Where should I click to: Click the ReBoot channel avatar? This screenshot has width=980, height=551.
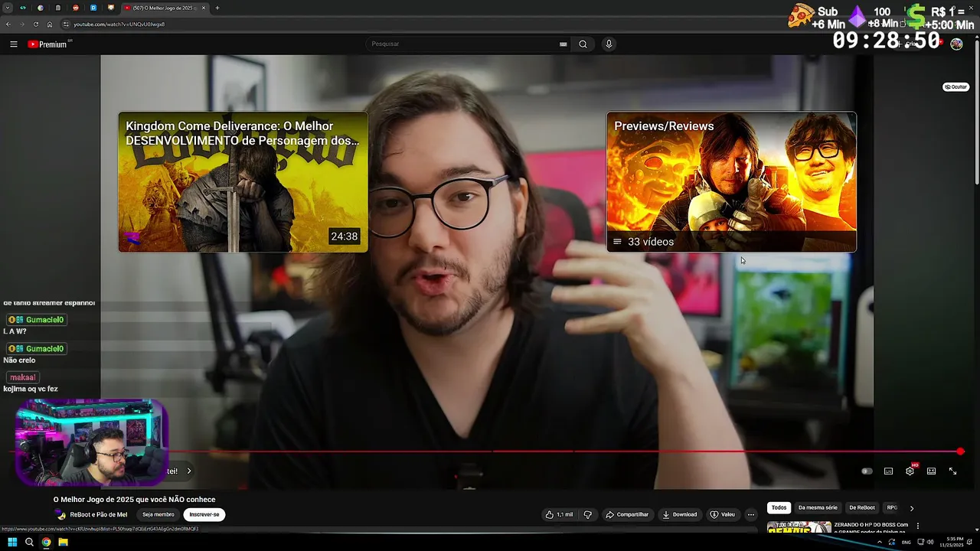60,515
